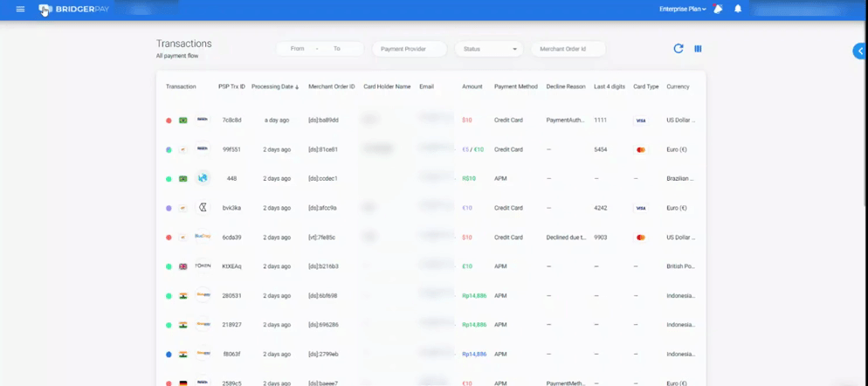868x386 pixels.
Task: Click Visa card icon in row 7c8c8d
Action: (640, 121)
